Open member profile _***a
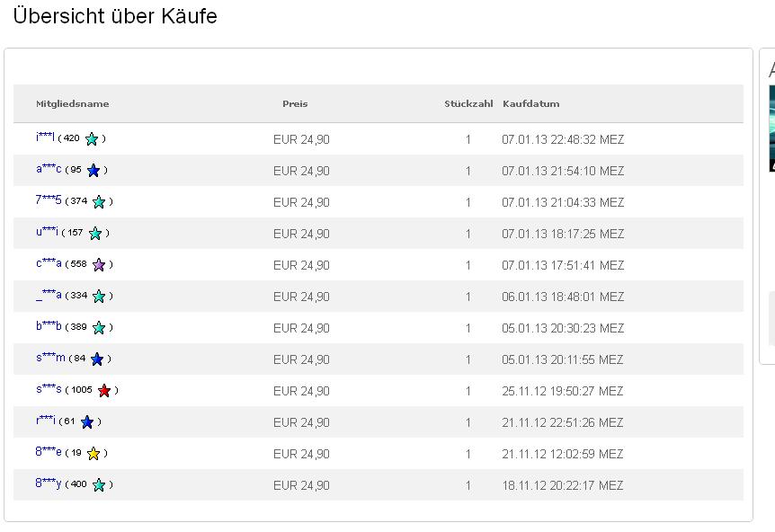The width and height of the screenshot is (775, 532). click(49, 295)
